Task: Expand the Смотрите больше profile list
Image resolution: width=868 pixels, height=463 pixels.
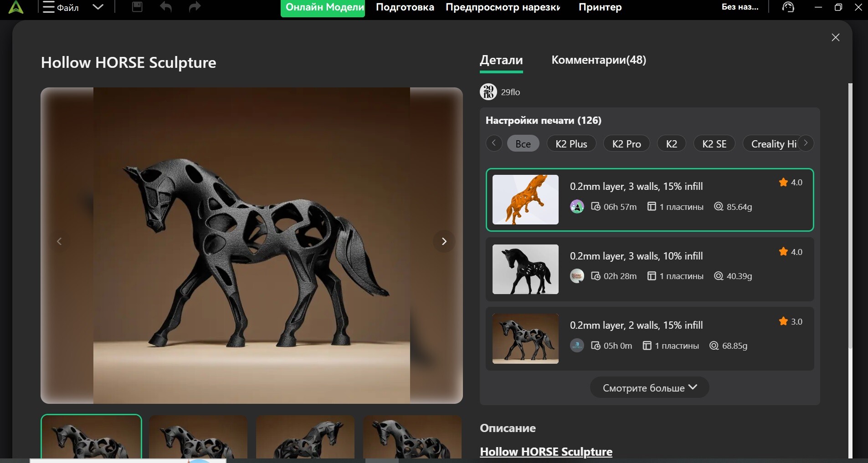Action: [650, 387]
